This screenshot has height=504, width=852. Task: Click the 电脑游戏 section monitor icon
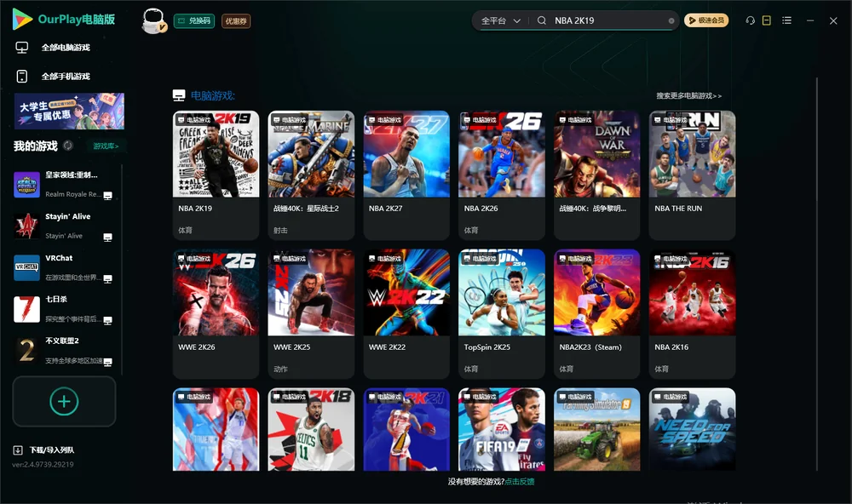[x=179, y=95]
